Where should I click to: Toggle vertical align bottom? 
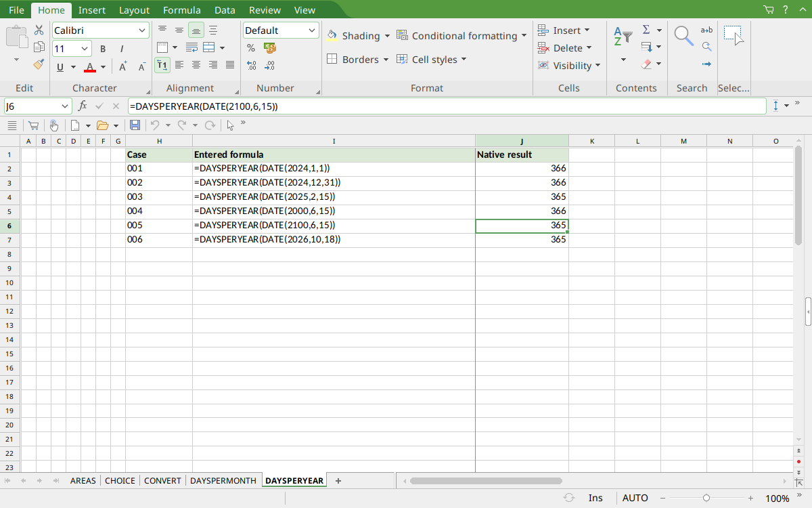coord(196,30)
